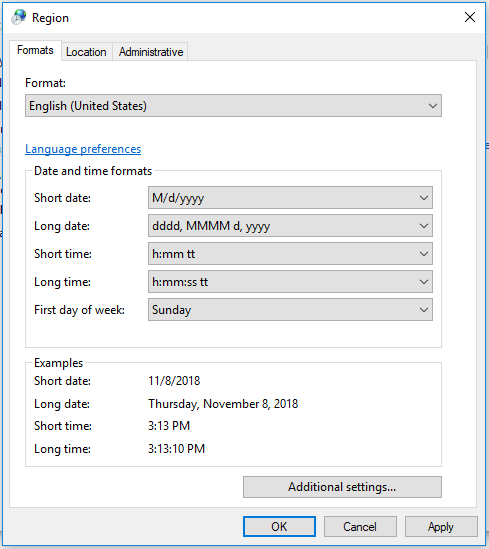Open the Long time format dropdown

tap(290, 282)
